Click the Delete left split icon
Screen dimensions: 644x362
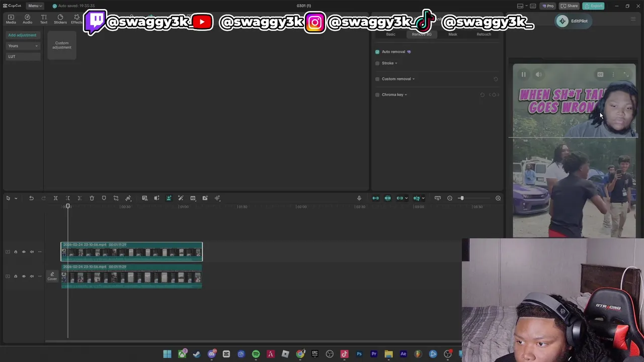tap(67, 198)
